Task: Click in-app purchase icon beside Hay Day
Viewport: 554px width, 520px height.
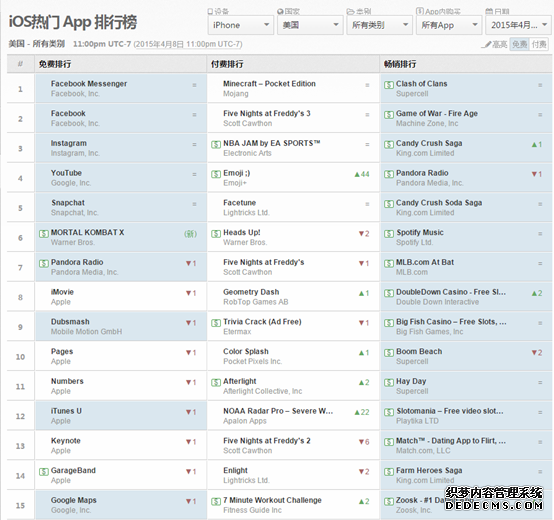Action: coord(389,382)
